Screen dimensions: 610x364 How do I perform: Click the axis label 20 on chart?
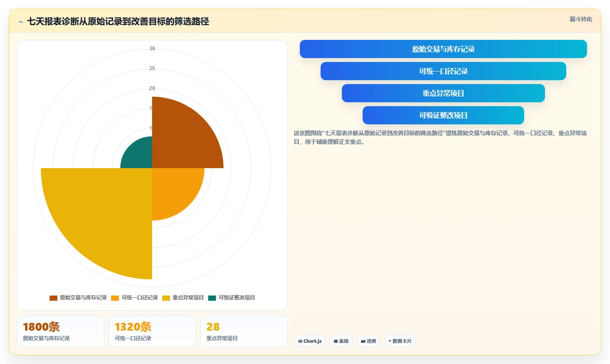[152, 88]
